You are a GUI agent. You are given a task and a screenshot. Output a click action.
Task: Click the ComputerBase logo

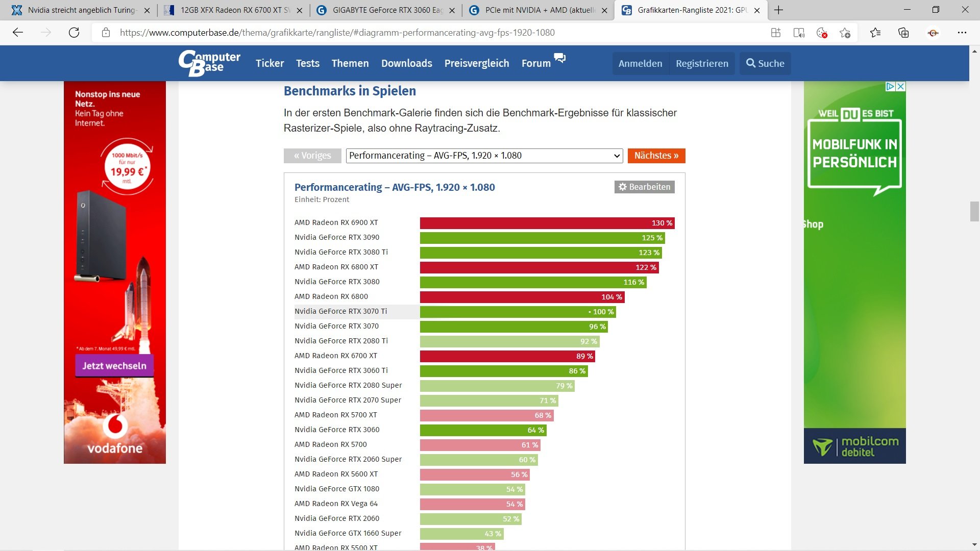pos(209,63)
